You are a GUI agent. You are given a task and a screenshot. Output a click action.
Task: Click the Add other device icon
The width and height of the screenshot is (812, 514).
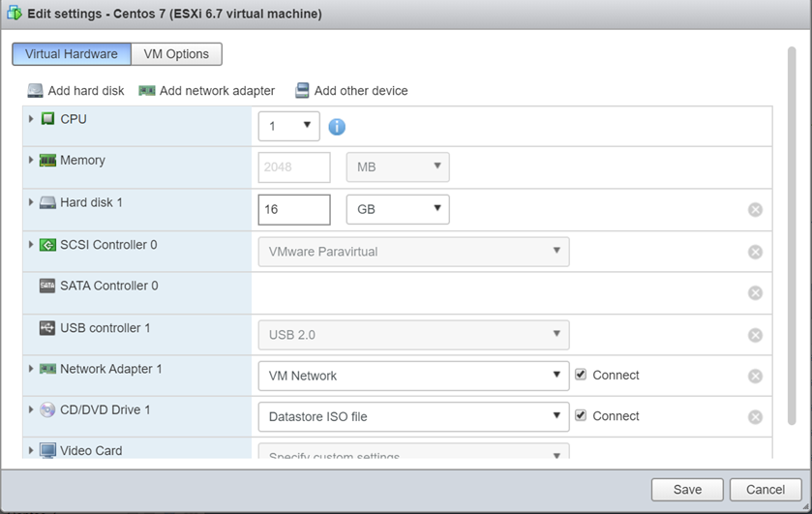[x=302, y=91]
